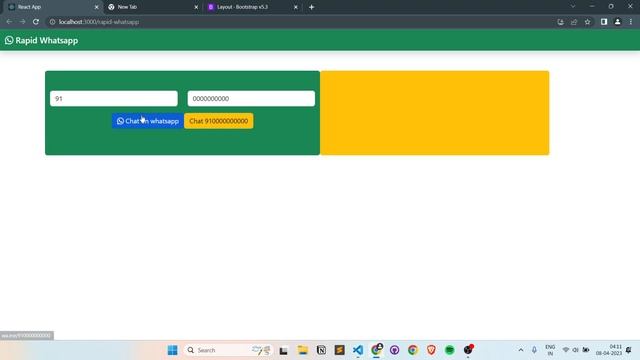Switch to Chrome with profile badge on taskbar
Viewport: 640px width, 360px height.
pyautogui.click(x=376, y=350)
